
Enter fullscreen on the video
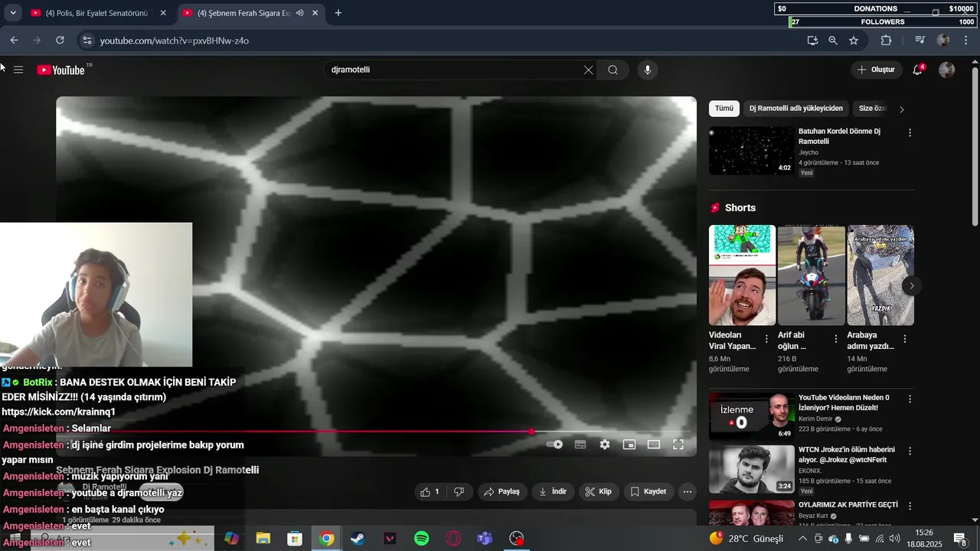coord(678,444)
